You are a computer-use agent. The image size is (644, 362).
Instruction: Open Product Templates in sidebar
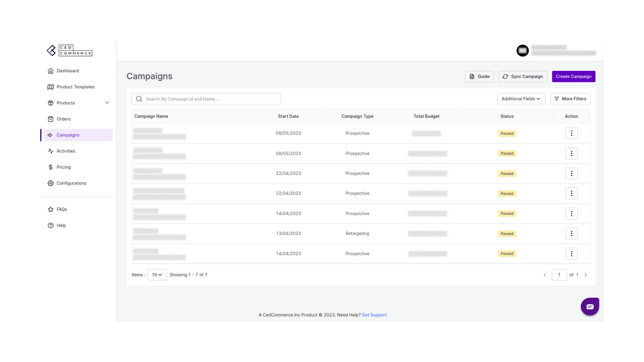tap(75, 87)
